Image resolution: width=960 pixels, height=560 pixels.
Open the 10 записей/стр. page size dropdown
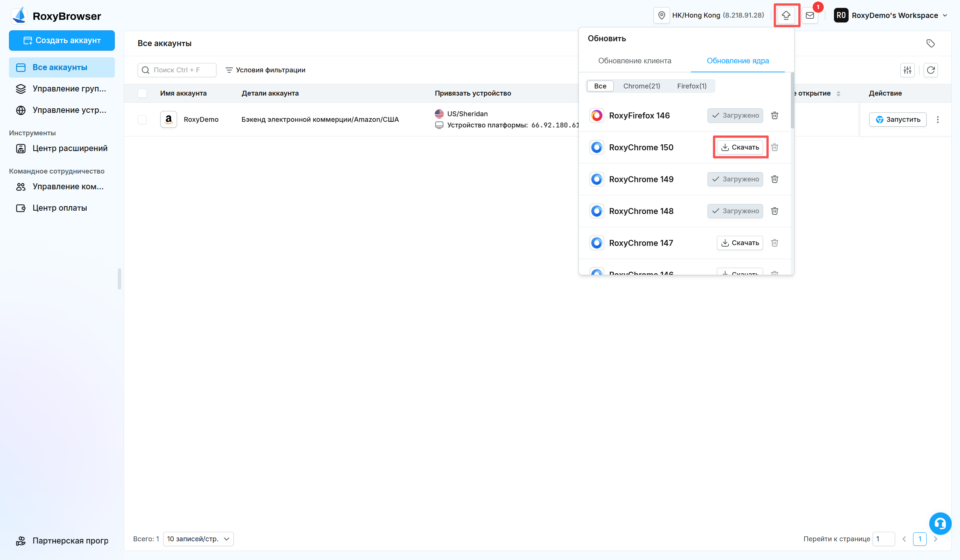198,539
